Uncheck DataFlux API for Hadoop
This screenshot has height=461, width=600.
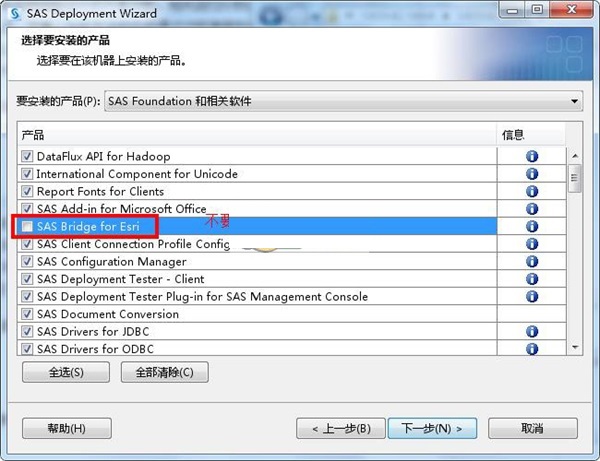pyautogui.click(x=27, y=156)
